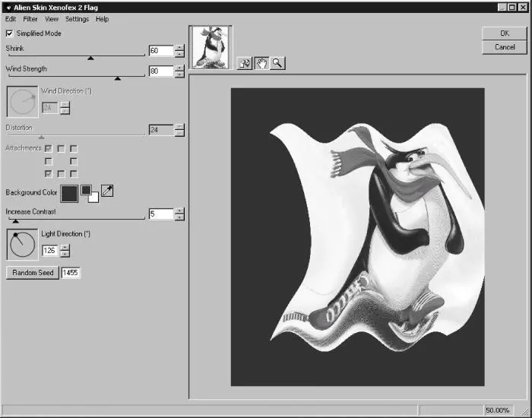Click the Distortion slider handle

41,138
